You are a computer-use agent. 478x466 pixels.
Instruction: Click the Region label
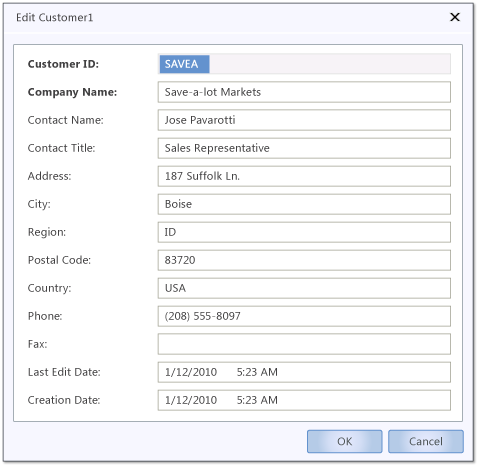[x=47, y=232]
